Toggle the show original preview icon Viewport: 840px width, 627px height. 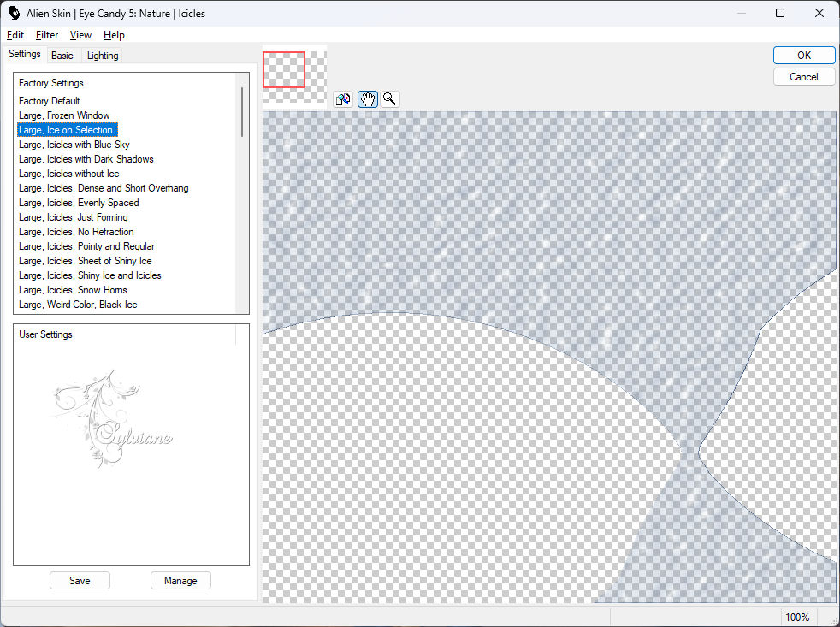click(343, 99)
